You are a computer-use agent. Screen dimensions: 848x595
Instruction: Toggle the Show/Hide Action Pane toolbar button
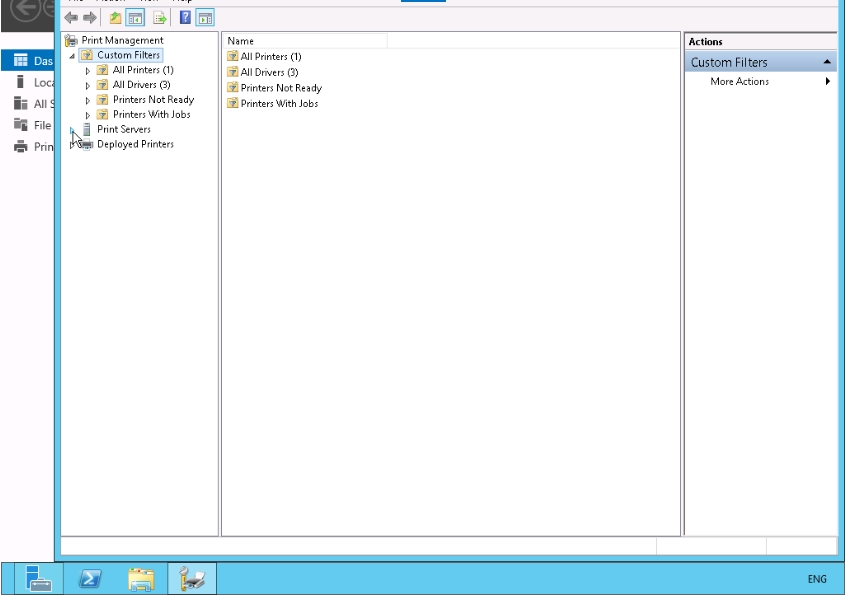pyautogui.click(x=206, y=18)
